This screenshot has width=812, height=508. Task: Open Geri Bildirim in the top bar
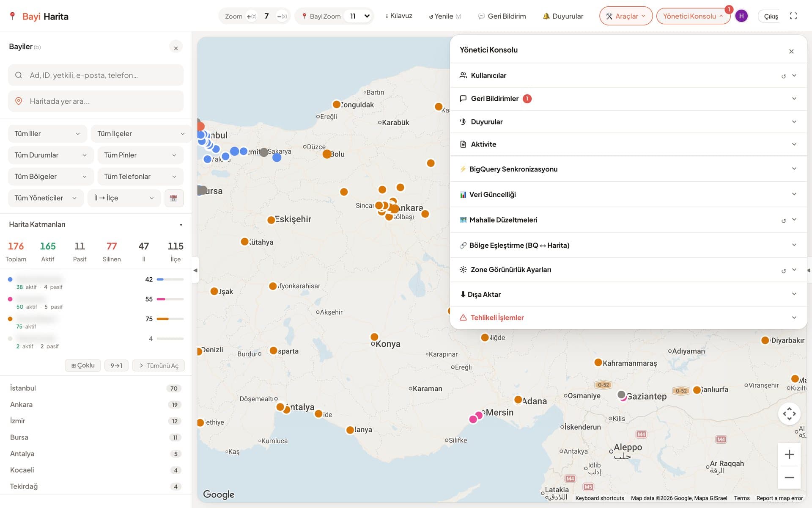tap(502, 16)
